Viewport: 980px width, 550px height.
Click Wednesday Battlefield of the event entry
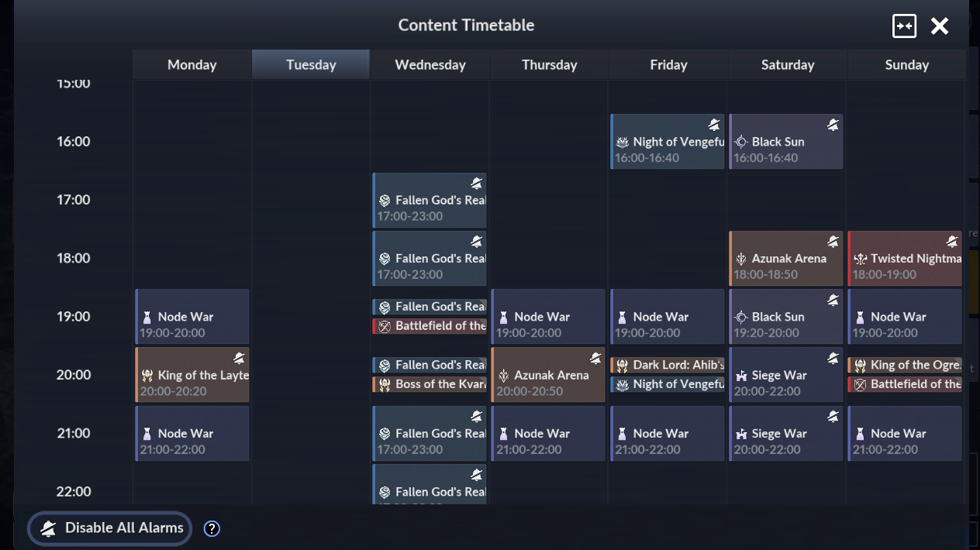(x=430, y=326)
